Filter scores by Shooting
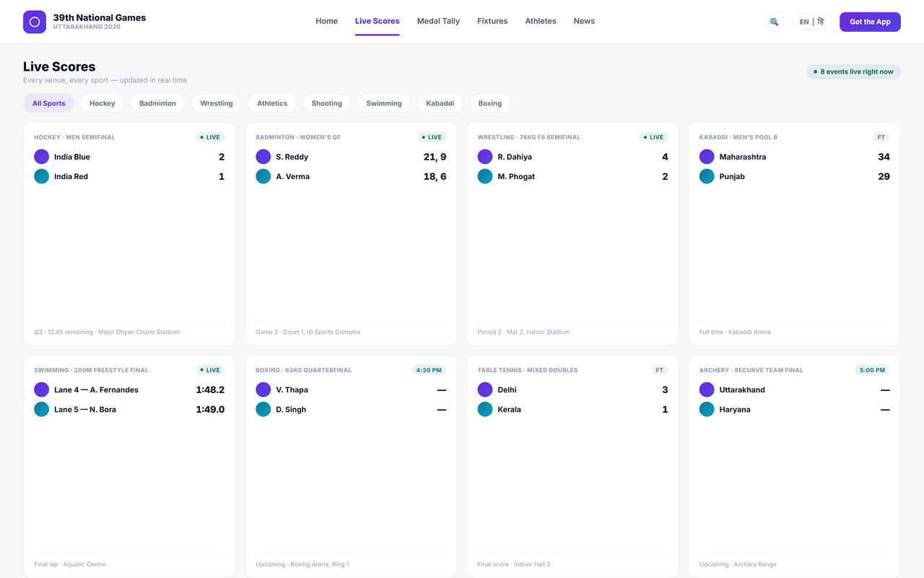Image resolution: width=924 pixels, height=578 pixels. (327, 103)
